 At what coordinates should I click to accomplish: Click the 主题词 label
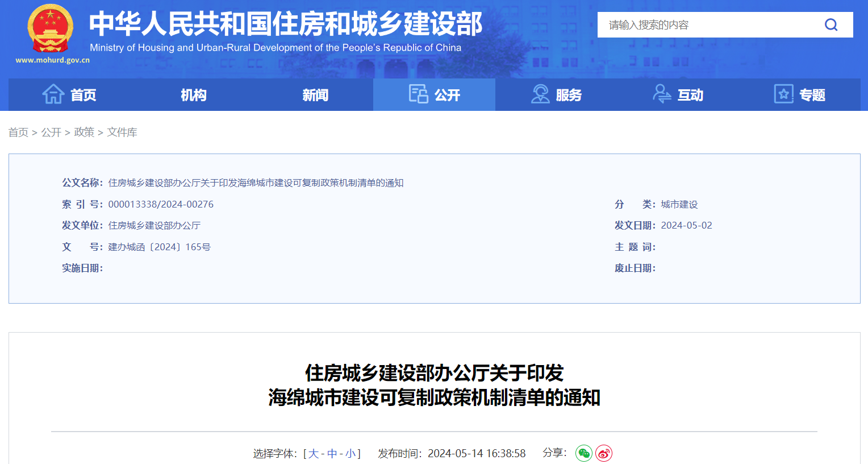[x=635, y=247]
